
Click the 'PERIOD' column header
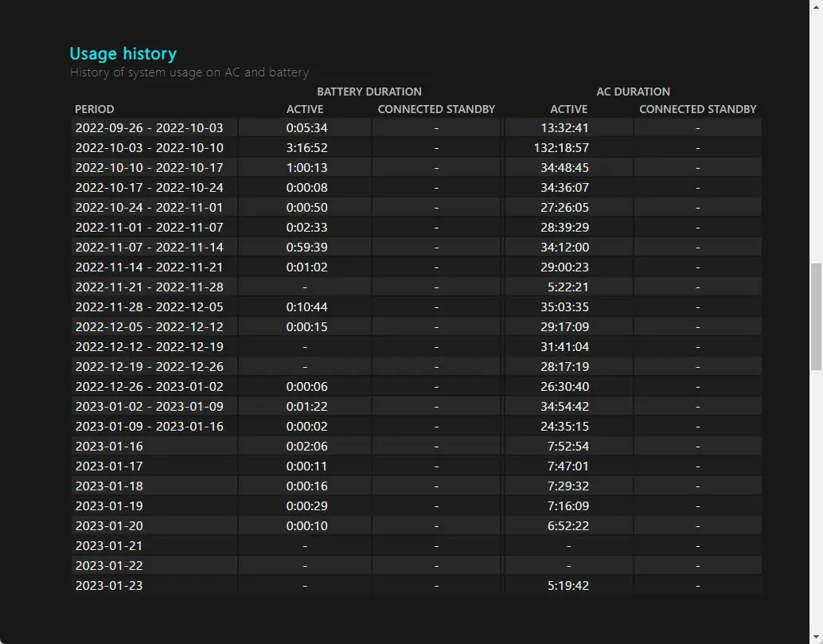pos(95,109)
